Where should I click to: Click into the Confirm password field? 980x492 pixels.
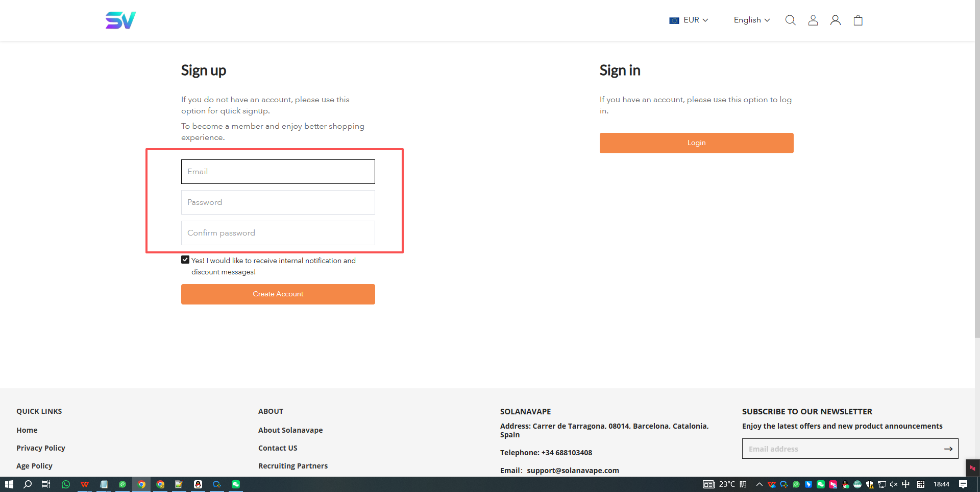pyautogui.click(x=278, y=233)
